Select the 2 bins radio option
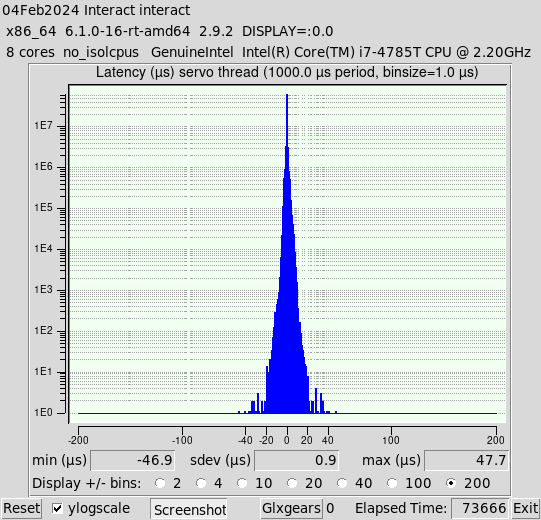This screenshot has width=541, height=520. pyautogui.click(x=160, y=483)
